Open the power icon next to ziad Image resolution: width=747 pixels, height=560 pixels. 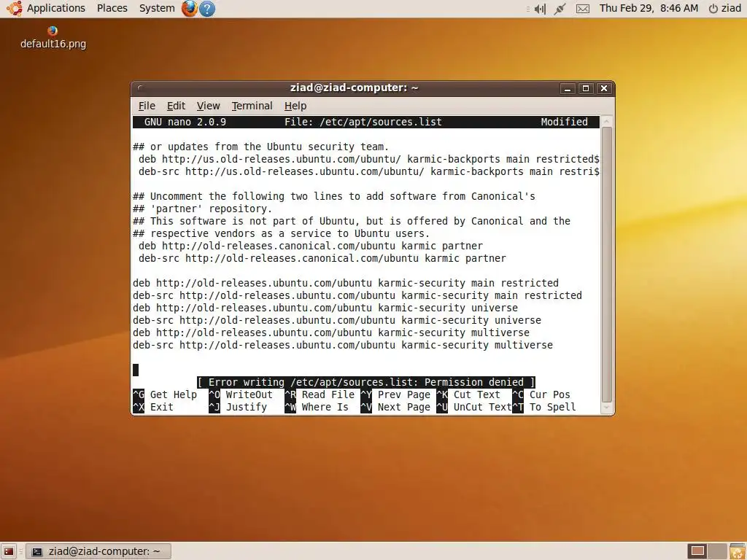click(x=713, y=9)
